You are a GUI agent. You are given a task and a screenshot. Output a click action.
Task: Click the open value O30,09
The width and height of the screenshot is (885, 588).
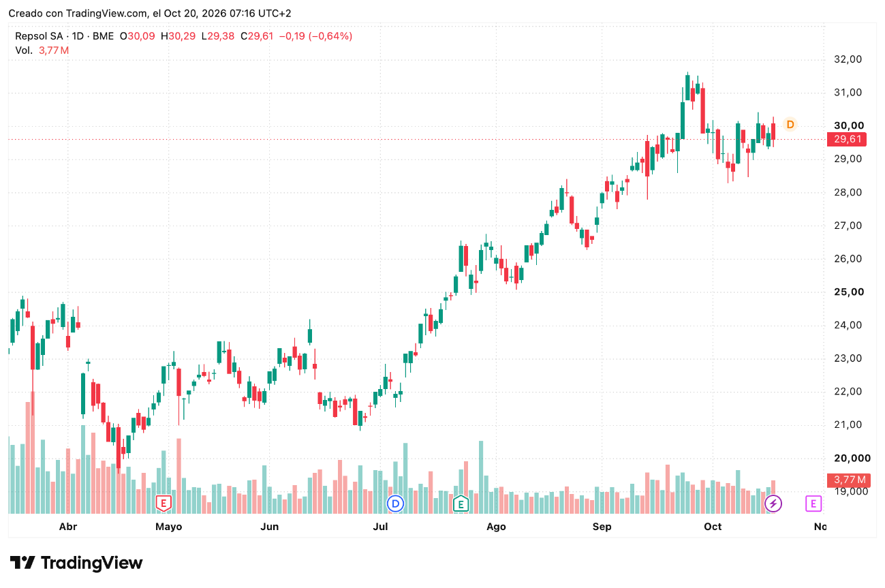(x=138, y=36)
